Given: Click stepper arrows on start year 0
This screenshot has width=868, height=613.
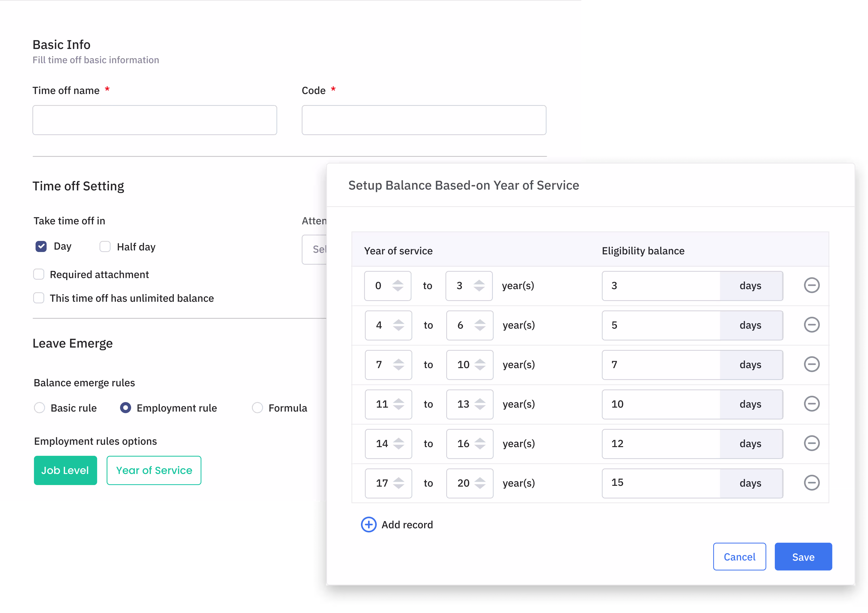Looking at the screenshot, I should [397, 285].
